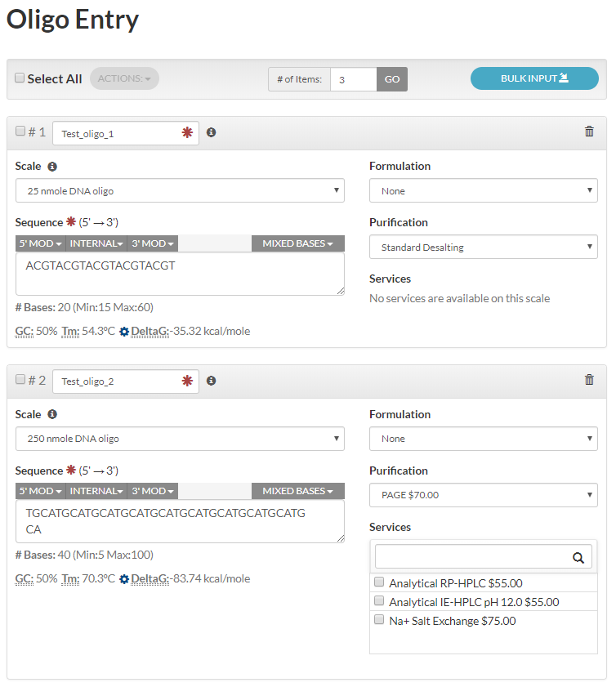616x687 pixels.
Task: Grab resize handle of oligo #1 sequence box
Action: click(x=341, y=291)
